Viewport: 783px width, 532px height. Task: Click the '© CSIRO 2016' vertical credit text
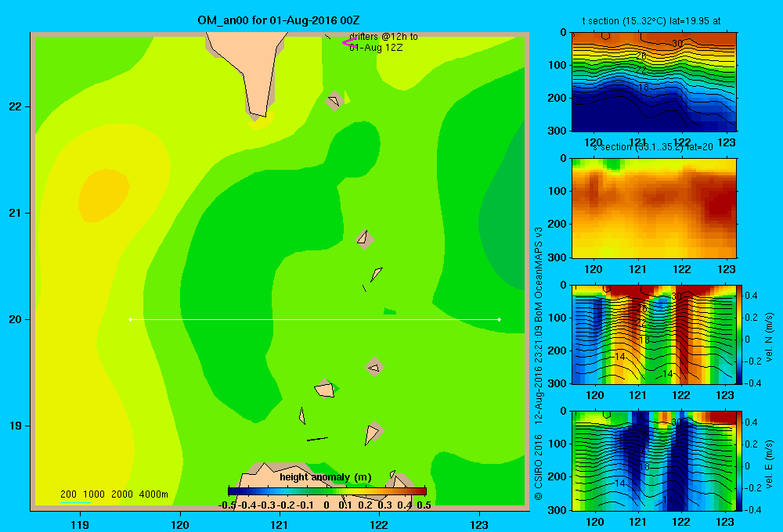click(539, 467)
